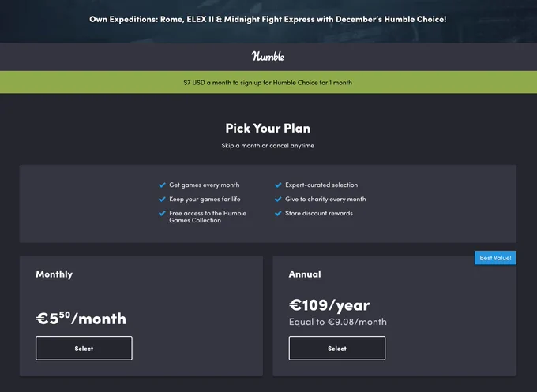Click checkmark beside Expert-curated selection

click(x=278, y=185)
